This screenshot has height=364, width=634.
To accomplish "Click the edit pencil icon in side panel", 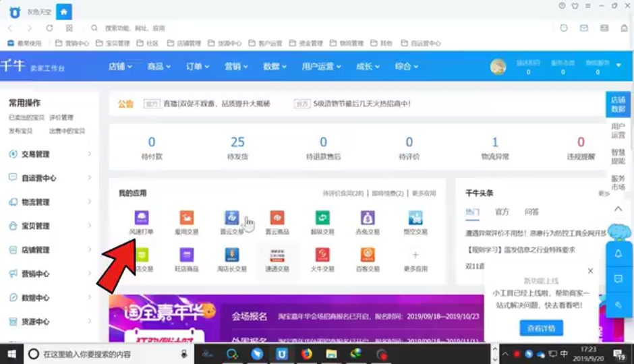I will pyautogui.click(x=618, y=305).
